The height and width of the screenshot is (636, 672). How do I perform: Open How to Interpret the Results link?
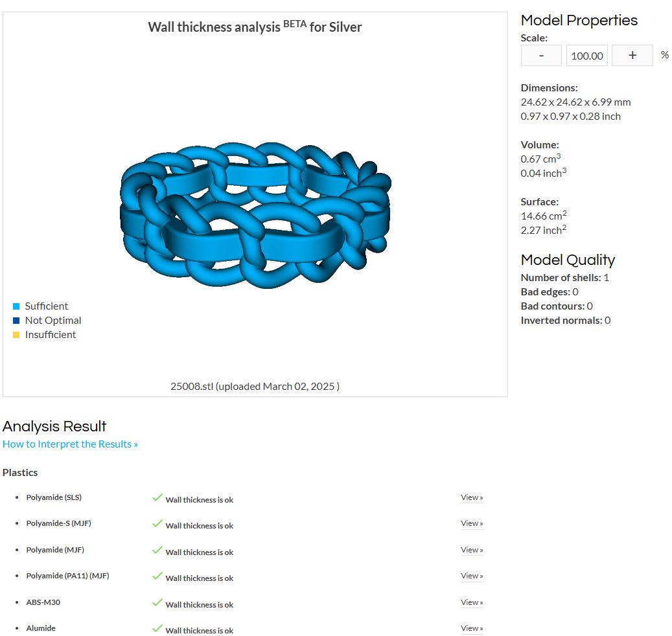[x=70, y=444]
